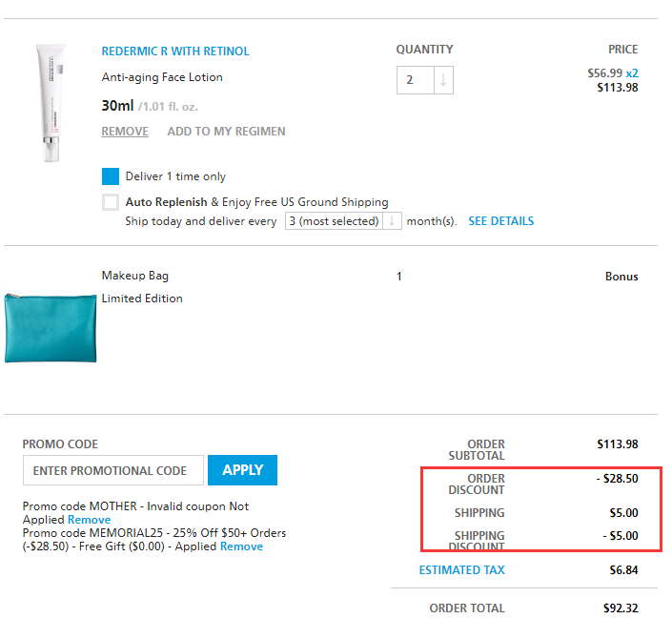Open the delivery frequency months dropdown
Image resolution: width=672 pixels, height=639 pixels.
click(x=343, y=221)
